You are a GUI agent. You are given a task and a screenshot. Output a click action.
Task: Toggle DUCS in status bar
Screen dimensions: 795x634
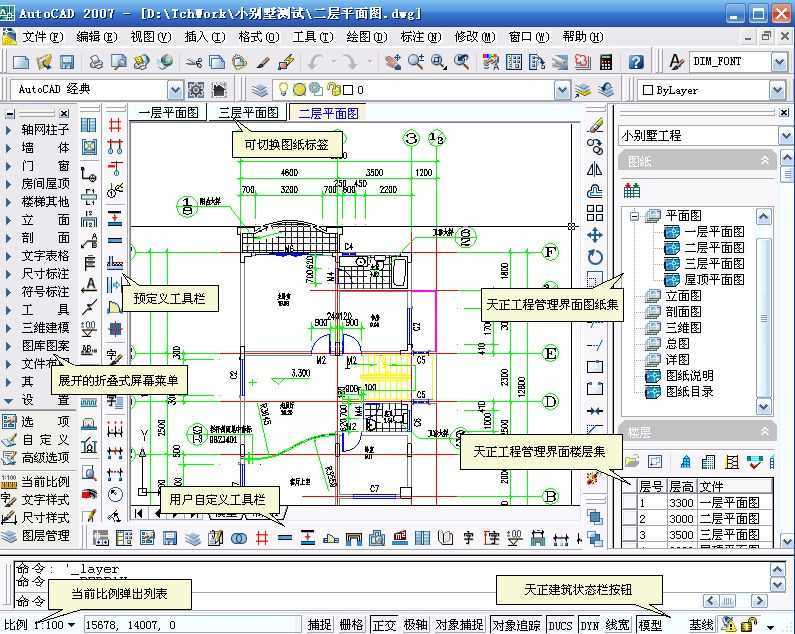(x=561, y=625)
